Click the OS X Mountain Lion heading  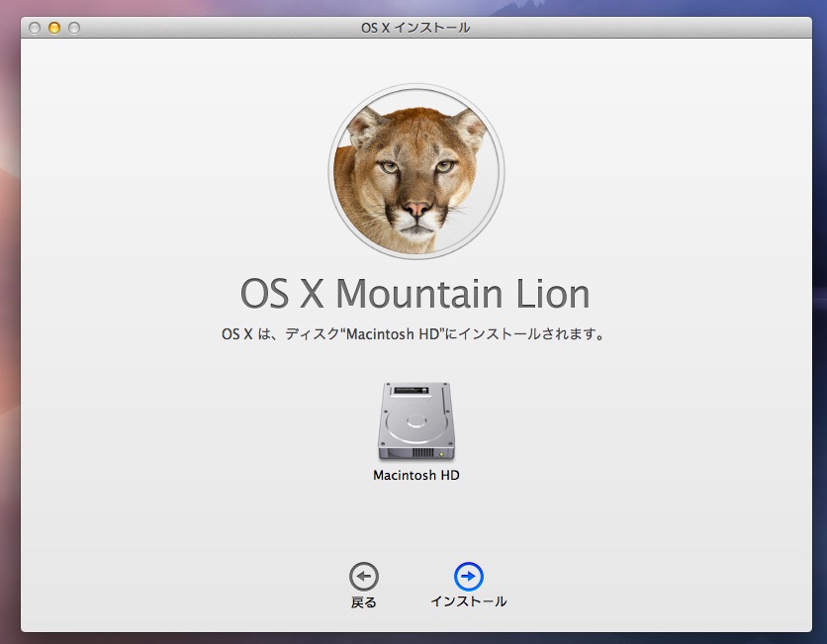[415, 294]
